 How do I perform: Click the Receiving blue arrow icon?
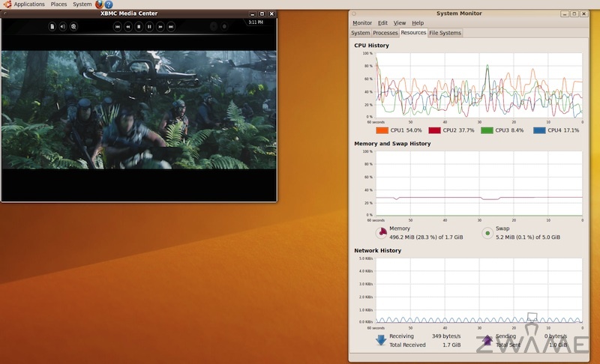click(x=381, y=340)
